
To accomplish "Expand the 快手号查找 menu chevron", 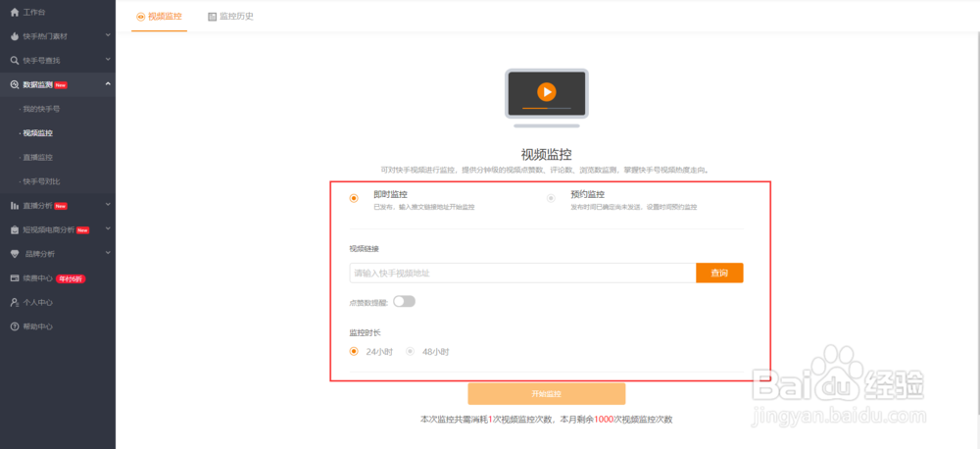I will tap(108, 60).
